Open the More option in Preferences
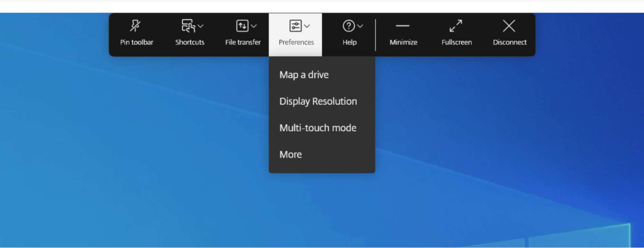The width and height of the screenshot is (644, 248). pyautogui.click(x=291, y=155)
